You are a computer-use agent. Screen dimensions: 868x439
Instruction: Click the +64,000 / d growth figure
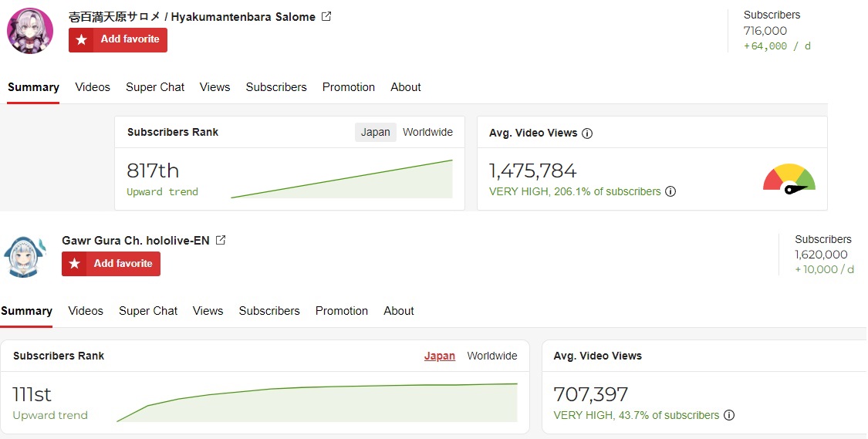[777, 46]
